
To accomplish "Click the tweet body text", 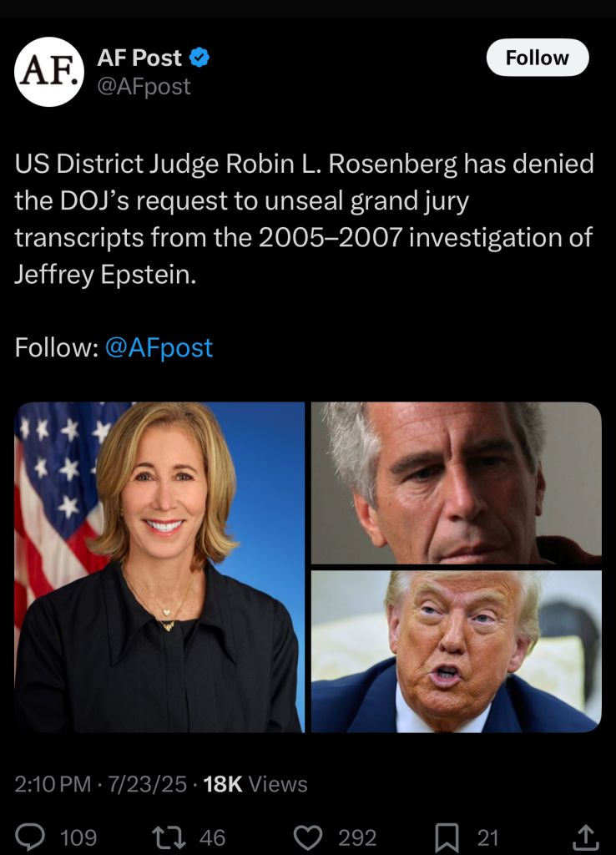I will (304, 220).
